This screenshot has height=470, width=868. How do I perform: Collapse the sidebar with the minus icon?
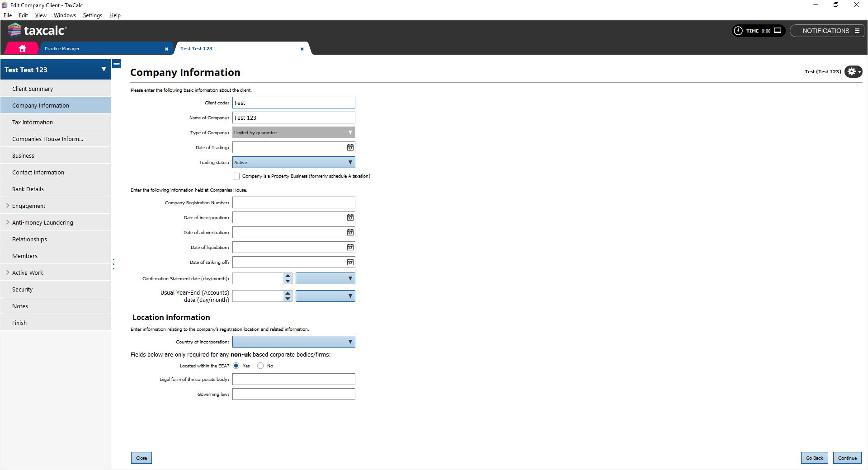(117, 64)
